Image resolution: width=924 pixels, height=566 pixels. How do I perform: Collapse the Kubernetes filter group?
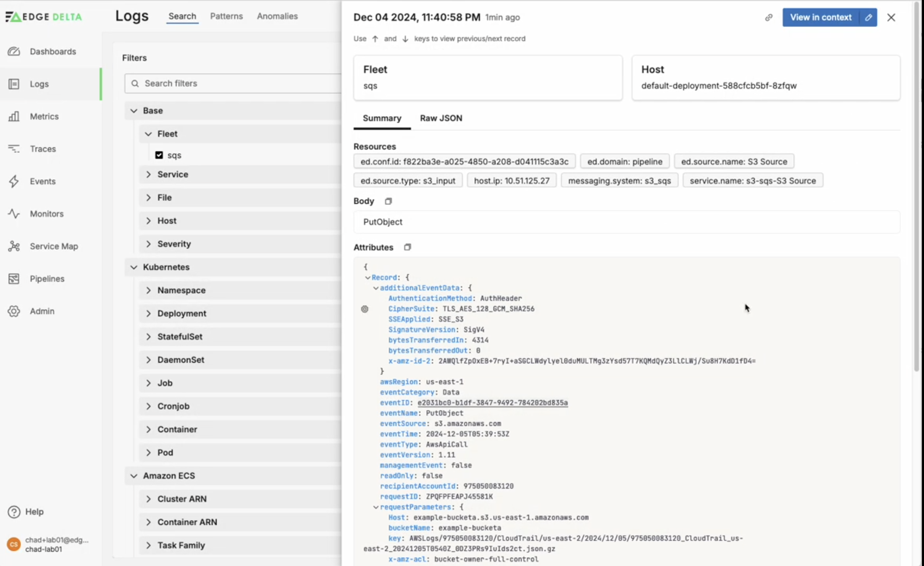pyautogui.click(x=134, y=267)
